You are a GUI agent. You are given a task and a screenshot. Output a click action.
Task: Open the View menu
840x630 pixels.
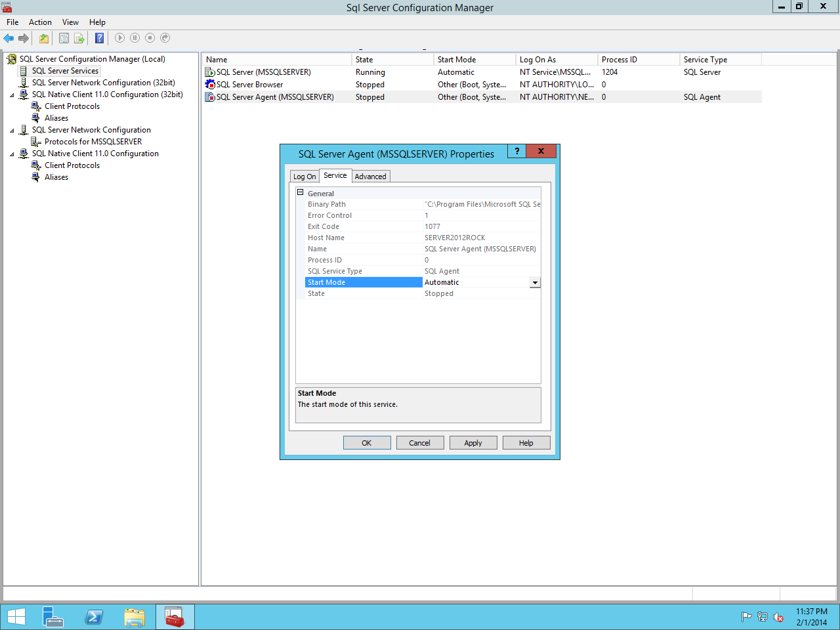point(70,22)
